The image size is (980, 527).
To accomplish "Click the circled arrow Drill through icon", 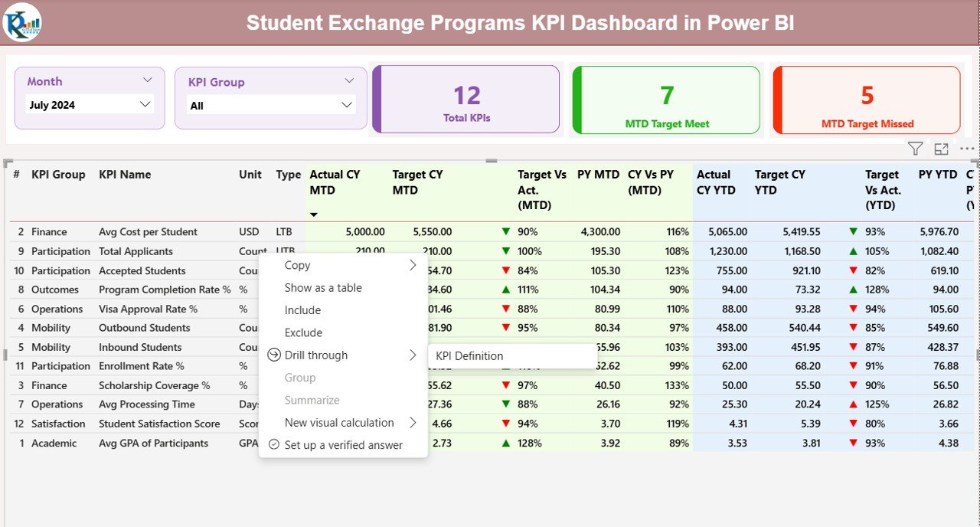I will (x=274, y=355).
